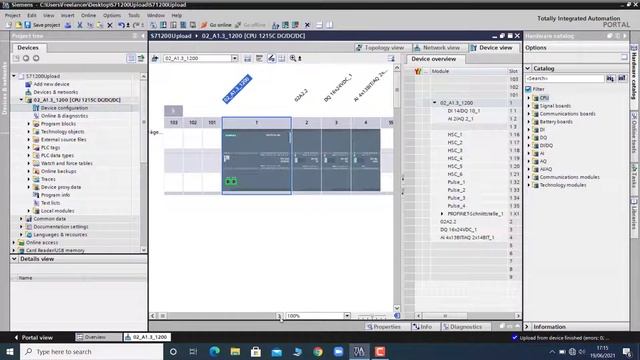Click the Open project folder icon

click(18, 25)
